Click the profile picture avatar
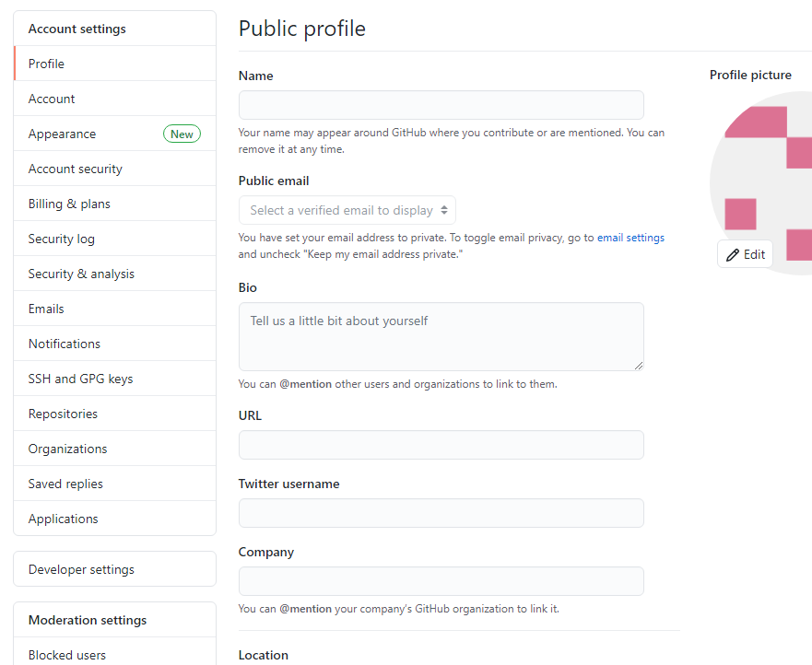 tap(765, 175)
